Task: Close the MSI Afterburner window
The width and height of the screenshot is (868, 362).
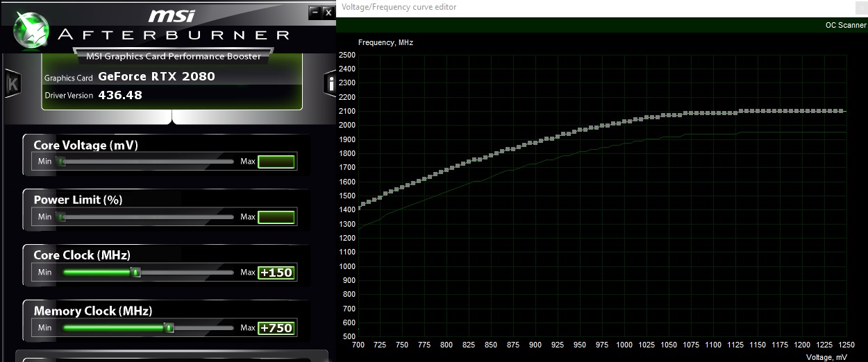Action: click(328, 12)
